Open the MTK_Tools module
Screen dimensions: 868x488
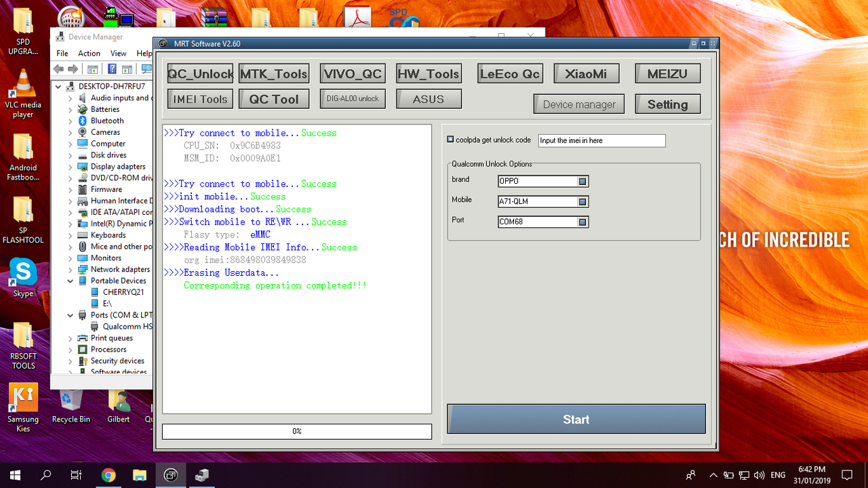[x=274, y=74]
